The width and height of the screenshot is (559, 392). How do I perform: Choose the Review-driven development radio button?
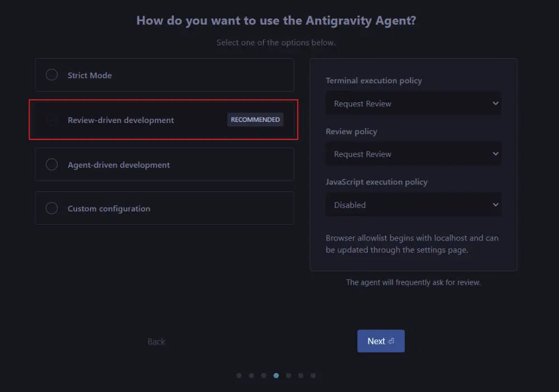click(51, 120)
